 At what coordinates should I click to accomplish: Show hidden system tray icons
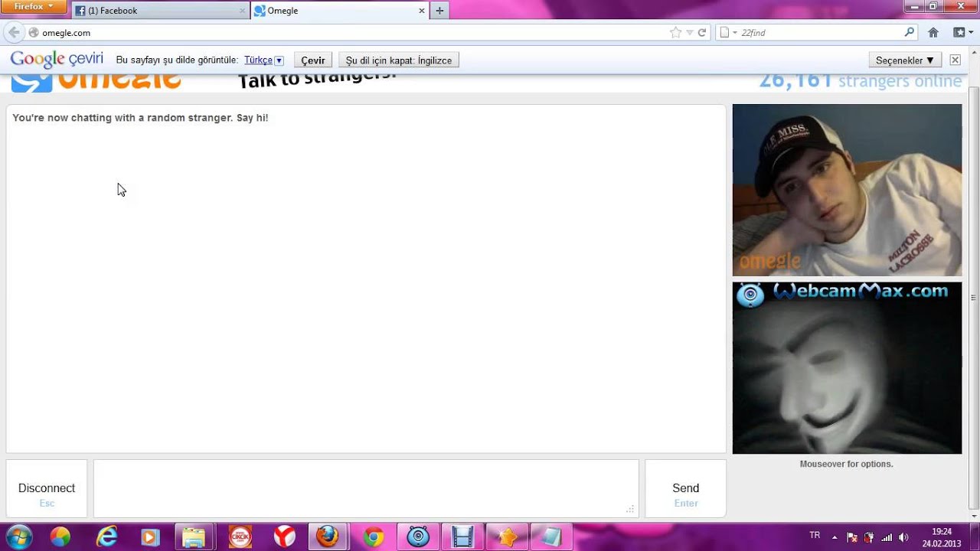[x=835, y=537]
